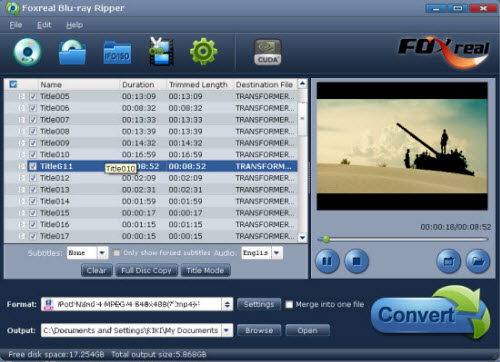Take a snapshot with the camera icon
The width and height of the screenshot is (500, 362).
(449, 261)
